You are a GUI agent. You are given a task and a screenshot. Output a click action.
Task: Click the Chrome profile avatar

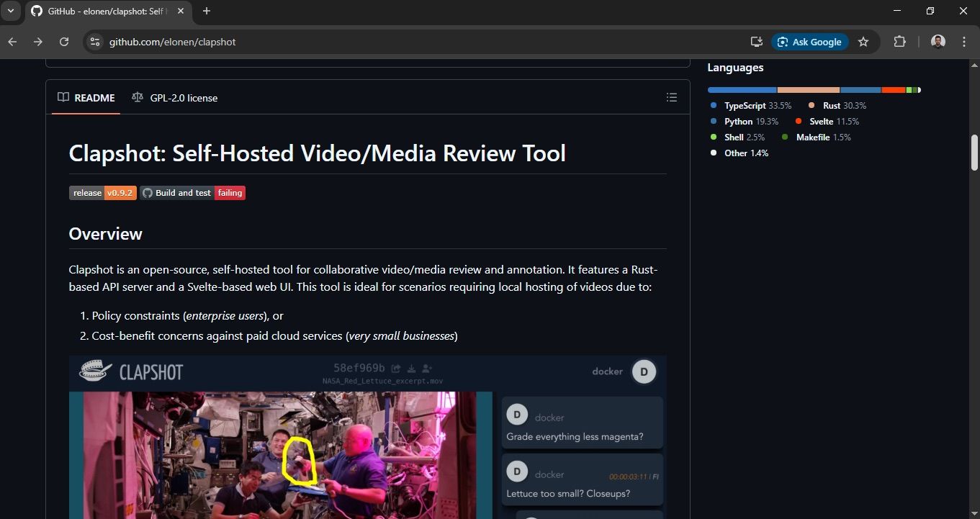pos(938,42)
